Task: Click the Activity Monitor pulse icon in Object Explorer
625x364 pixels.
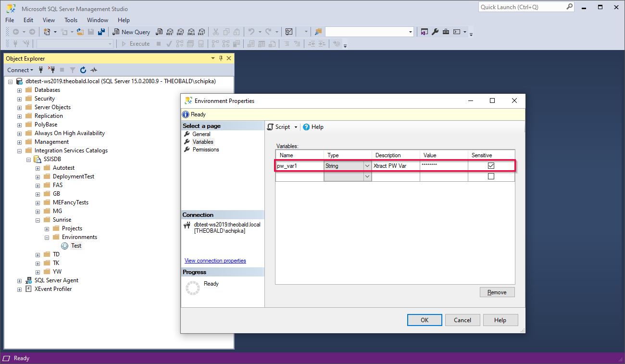Action: tap(94, 70)
